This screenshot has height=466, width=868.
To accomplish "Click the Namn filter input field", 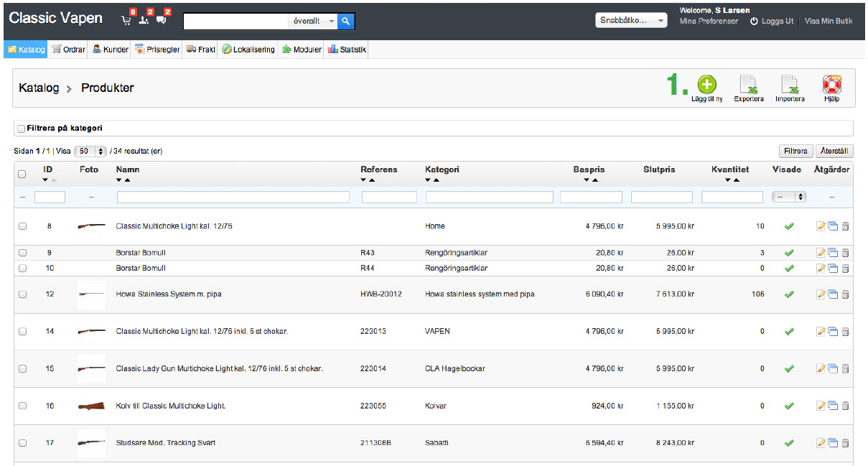I will click(x=233, y=197).
